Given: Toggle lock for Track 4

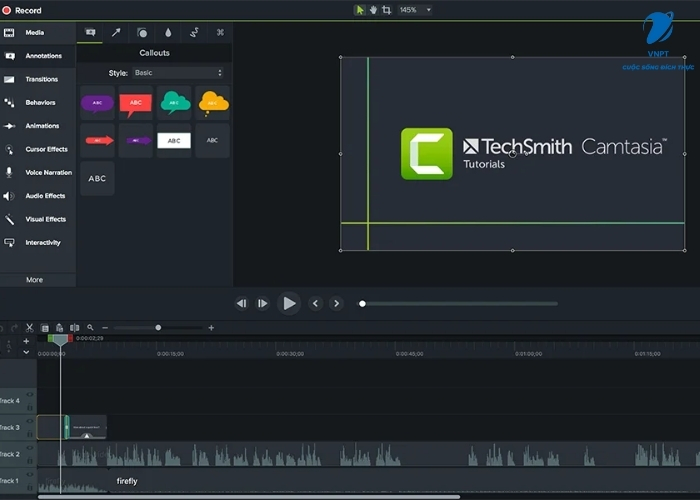Looking at the screenshot, I should (x=30, y=407).
